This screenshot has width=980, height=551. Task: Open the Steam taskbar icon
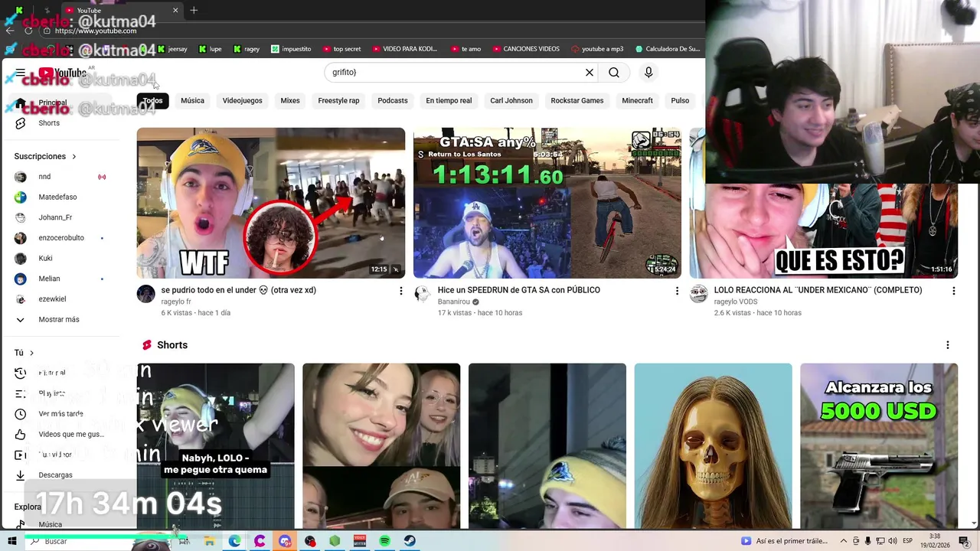(x=410, y=541)
